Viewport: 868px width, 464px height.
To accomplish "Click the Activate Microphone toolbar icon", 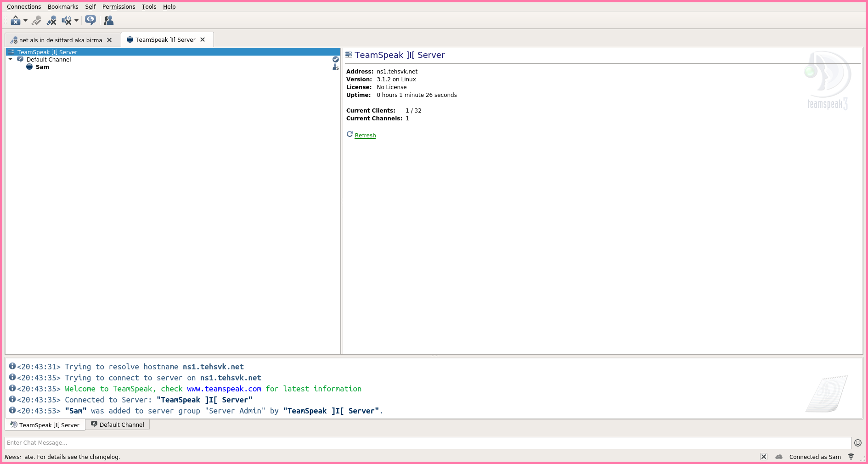I will [37, 21].
